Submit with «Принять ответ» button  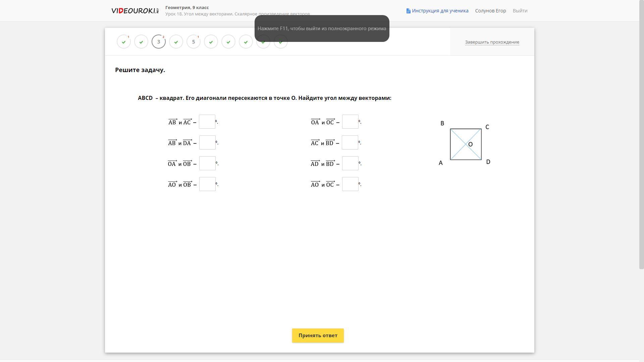pyautogui.click(x=318, y=336)
